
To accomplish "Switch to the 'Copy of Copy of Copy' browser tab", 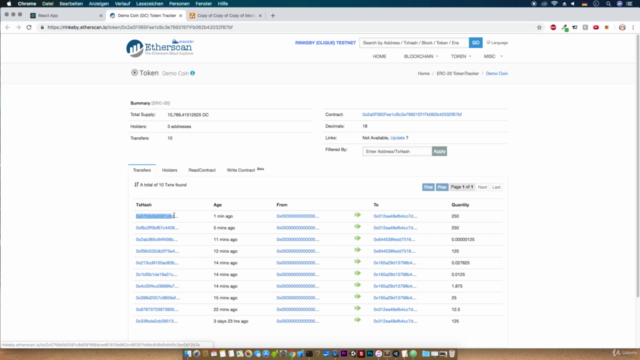I will pos(226,16).
